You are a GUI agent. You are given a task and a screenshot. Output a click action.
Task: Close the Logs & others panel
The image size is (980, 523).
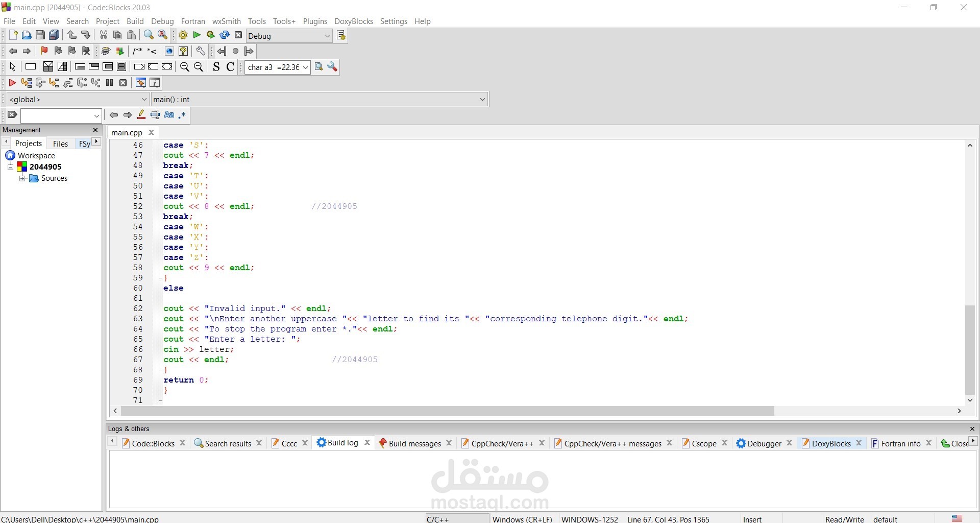(x=972, y=429)
